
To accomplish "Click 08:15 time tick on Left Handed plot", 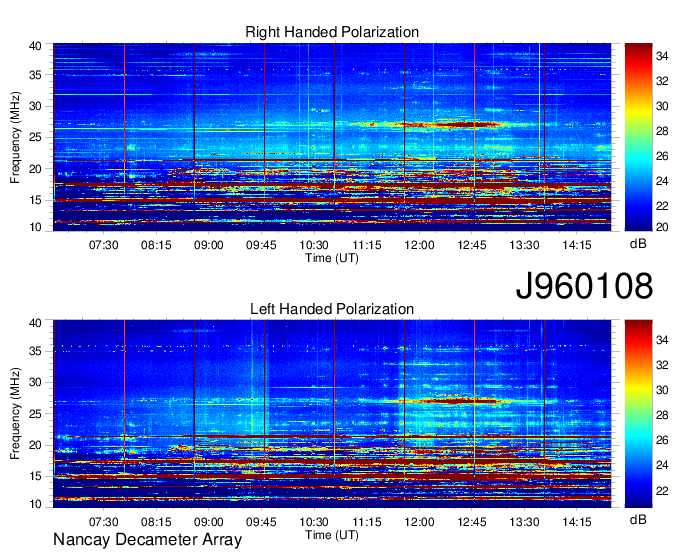I will (x=156, y=522).
